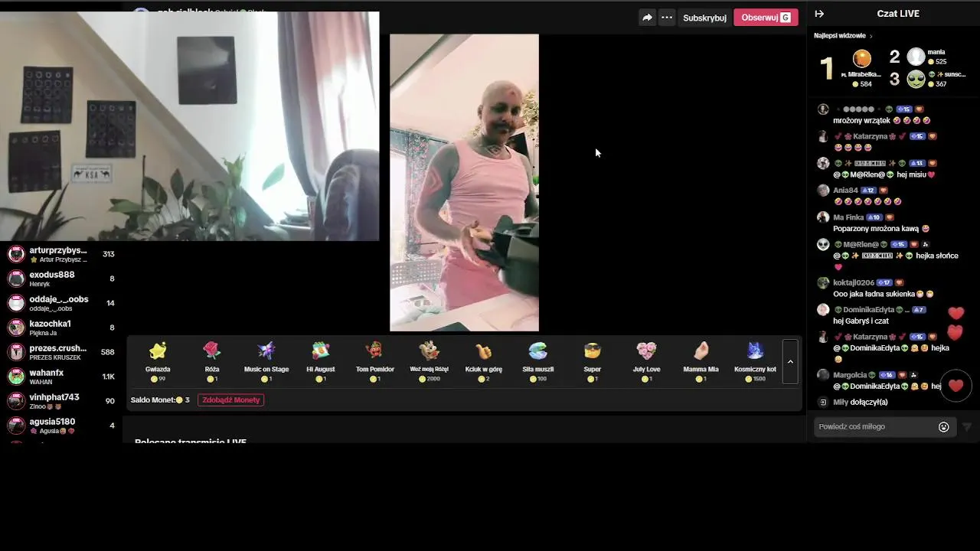Choose the Hi August gift
Image resolution: width=980 pixels, height=551 pixels.
[x=320, y=361]
